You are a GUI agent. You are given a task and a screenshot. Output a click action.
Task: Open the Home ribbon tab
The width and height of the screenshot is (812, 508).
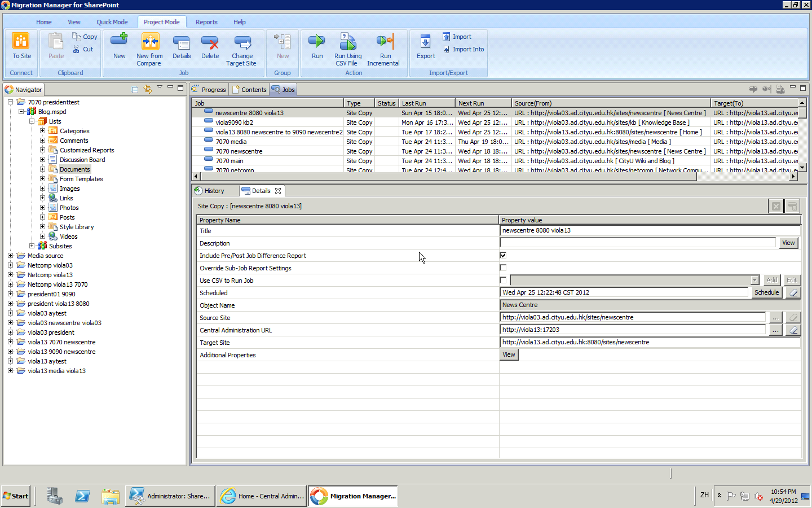44,22
